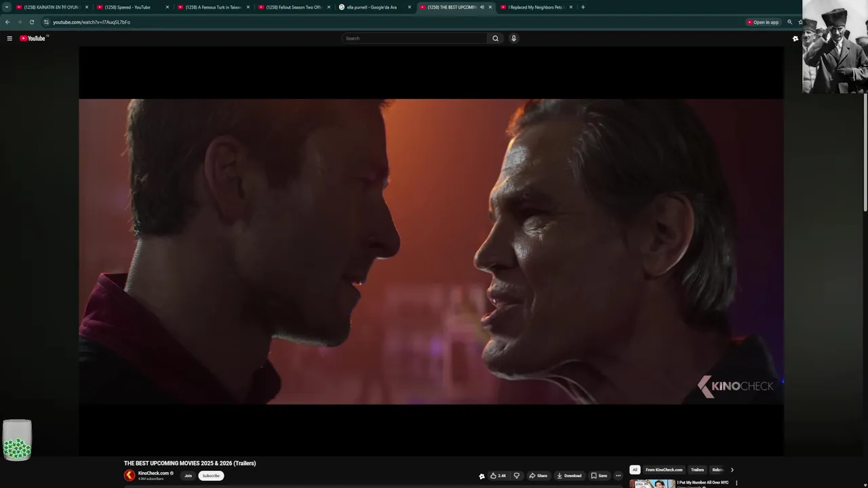
Task: Click the gear icon left of likes
Action: point(481,476)
